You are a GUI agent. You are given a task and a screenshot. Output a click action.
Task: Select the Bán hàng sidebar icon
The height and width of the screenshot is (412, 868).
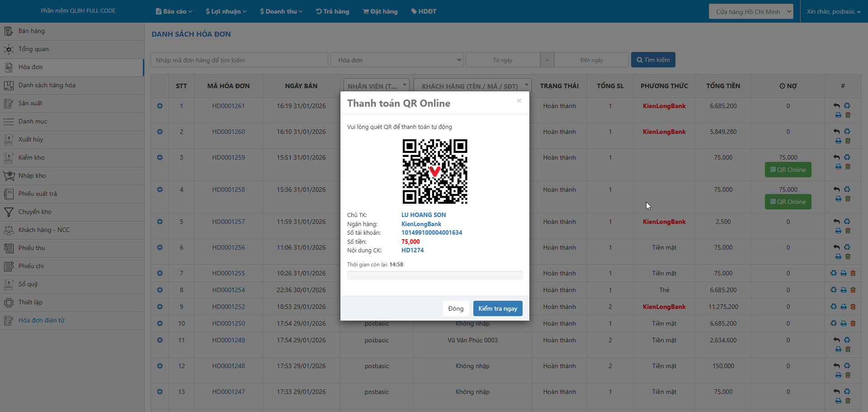[9, 31]
